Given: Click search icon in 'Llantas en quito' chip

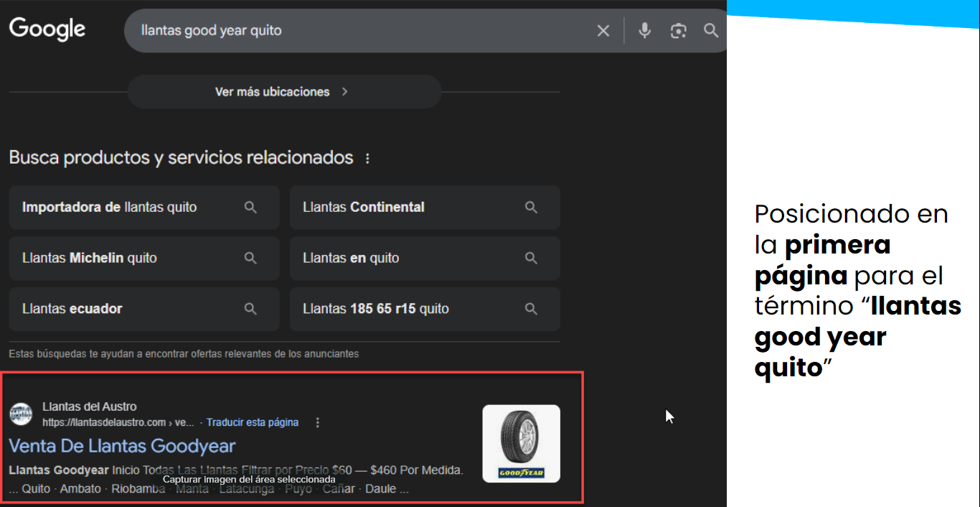Looking at the screenshot, I should coord(531,259).
